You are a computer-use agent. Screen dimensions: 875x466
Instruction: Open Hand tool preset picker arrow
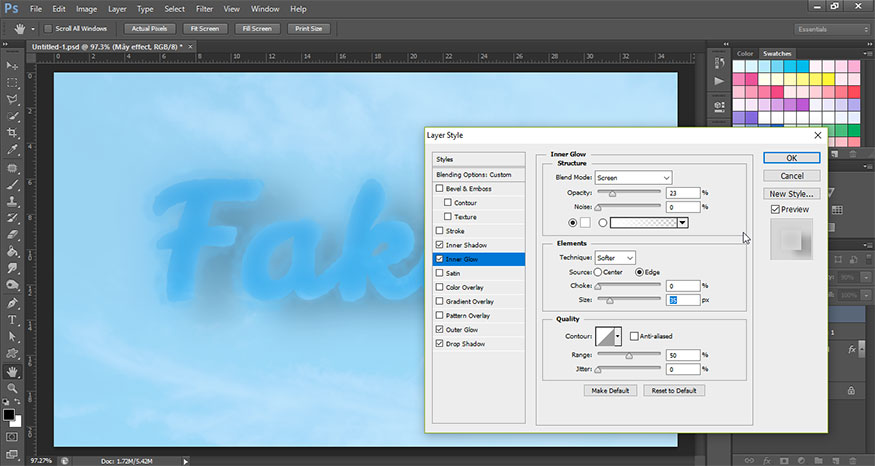click(32, 29)
